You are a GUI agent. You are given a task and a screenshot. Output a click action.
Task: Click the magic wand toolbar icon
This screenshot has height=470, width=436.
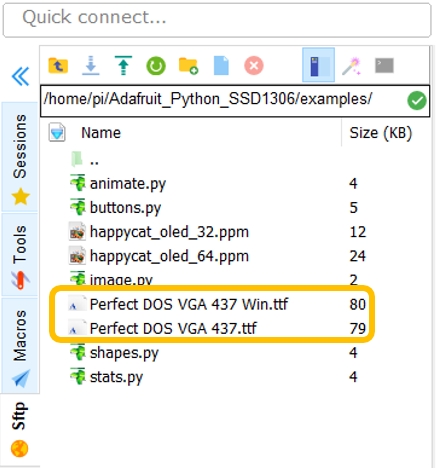[351, 66]
